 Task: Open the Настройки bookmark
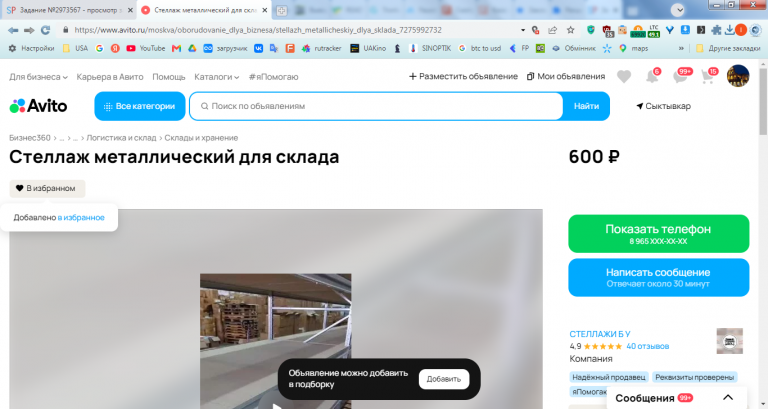(31, 48)
